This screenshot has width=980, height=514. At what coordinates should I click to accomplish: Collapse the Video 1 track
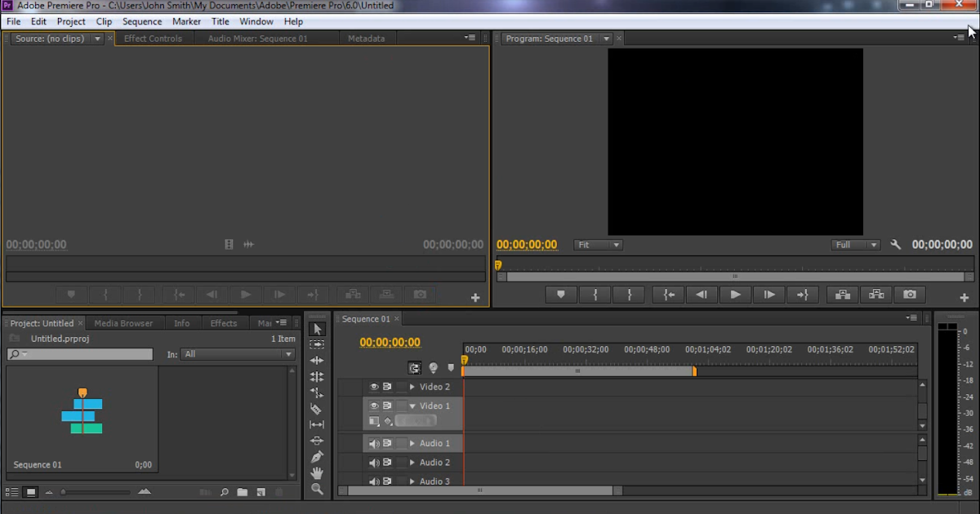point(412,405)
